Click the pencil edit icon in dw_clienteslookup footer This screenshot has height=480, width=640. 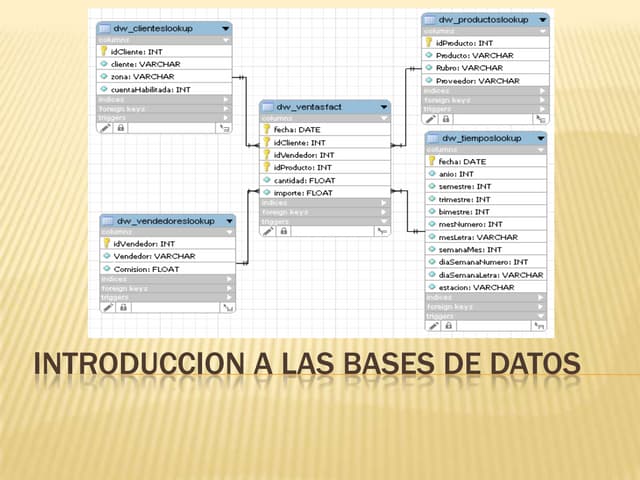106,128
